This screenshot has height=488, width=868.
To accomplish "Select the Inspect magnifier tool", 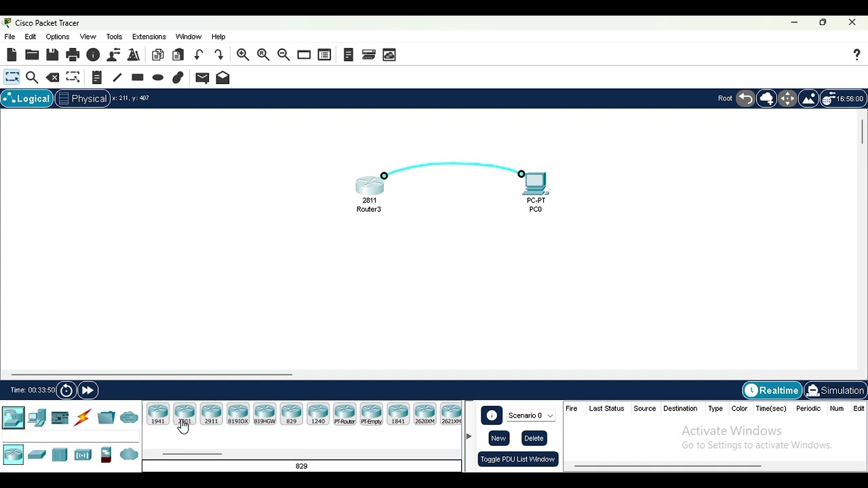I will (x=32, y=77).
